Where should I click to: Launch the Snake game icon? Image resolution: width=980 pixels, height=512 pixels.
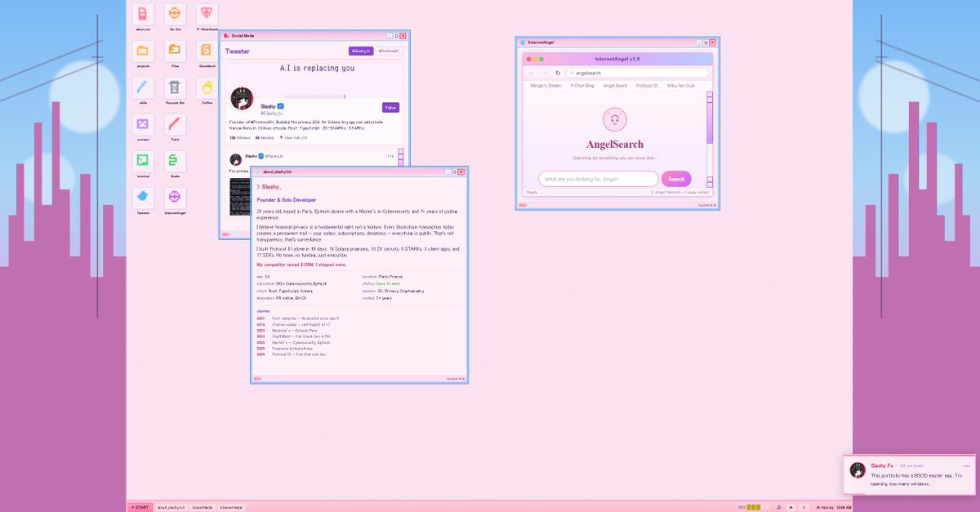pos(175,161)
